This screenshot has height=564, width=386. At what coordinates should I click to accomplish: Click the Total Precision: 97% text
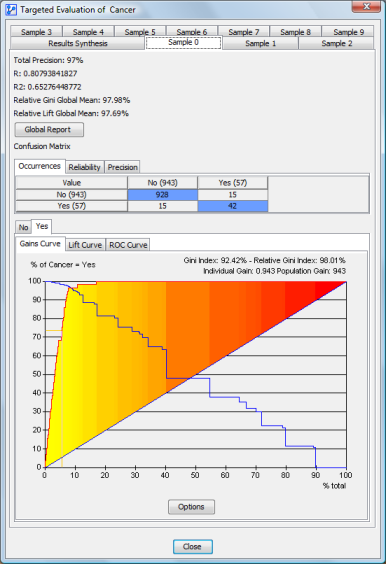coord(48,60)
